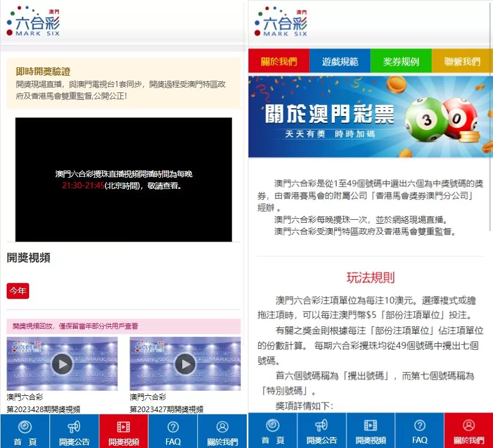
Task: Click the 玩法規則 red heading
Action: click(370, 278)
